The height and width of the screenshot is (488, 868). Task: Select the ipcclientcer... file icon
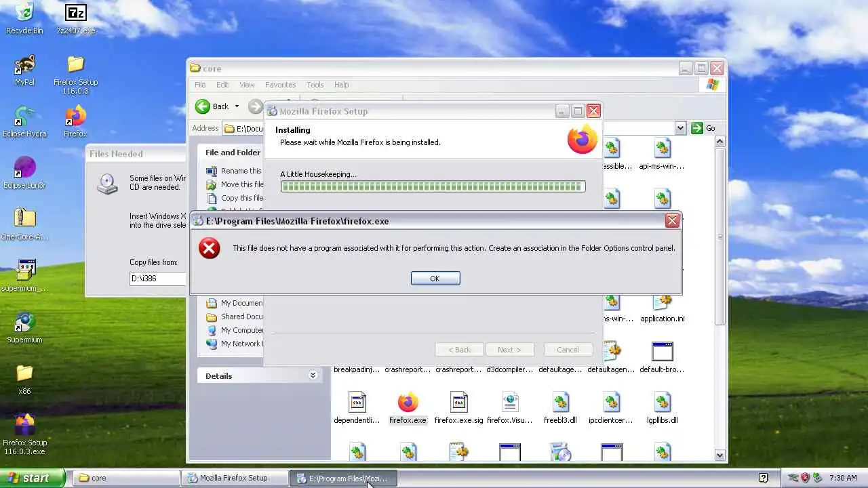[612, 407]
